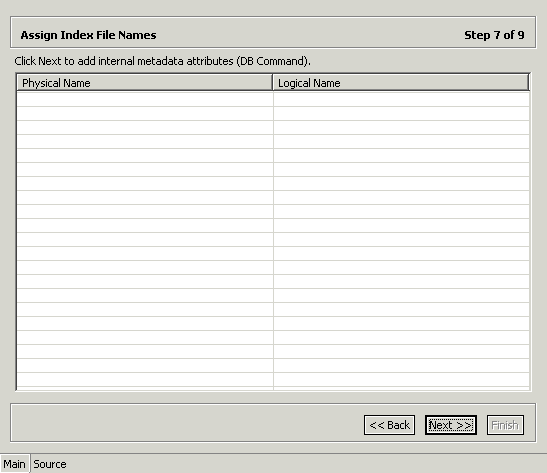This screenshot has width=547, height=473.
Task: Click the Logical Name column header
Action: click(401, 83)
